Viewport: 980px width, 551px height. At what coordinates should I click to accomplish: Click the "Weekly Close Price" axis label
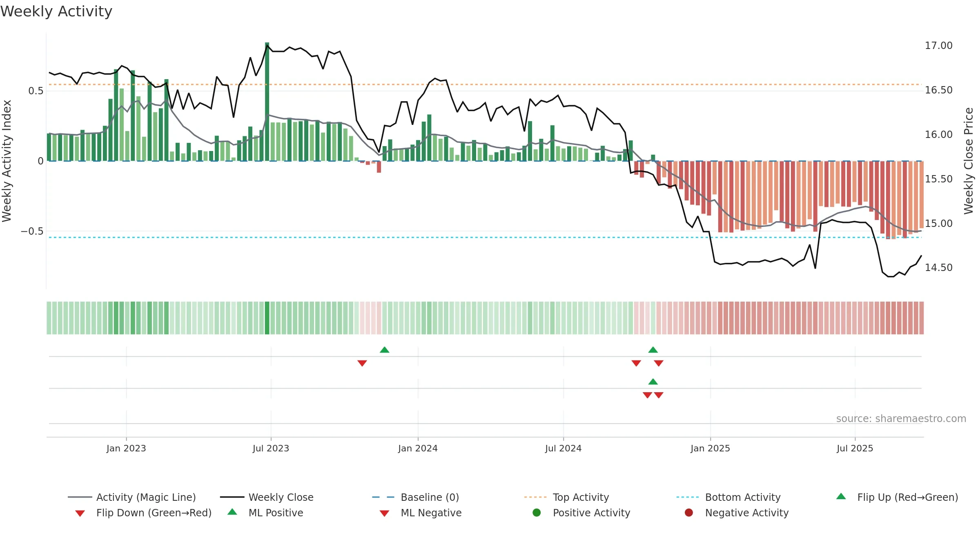point(969,161)
